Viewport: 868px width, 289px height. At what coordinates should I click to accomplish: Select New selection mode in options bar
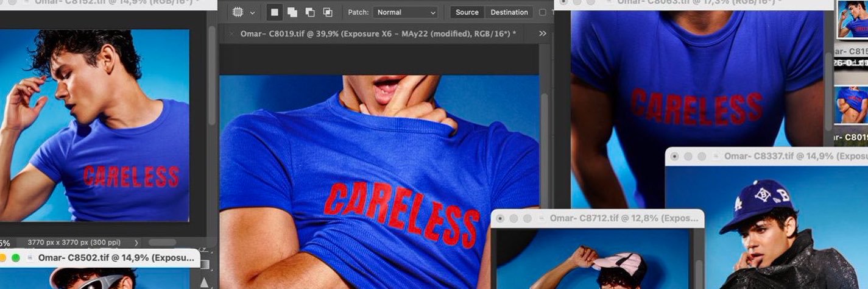[x=275, y=12]
